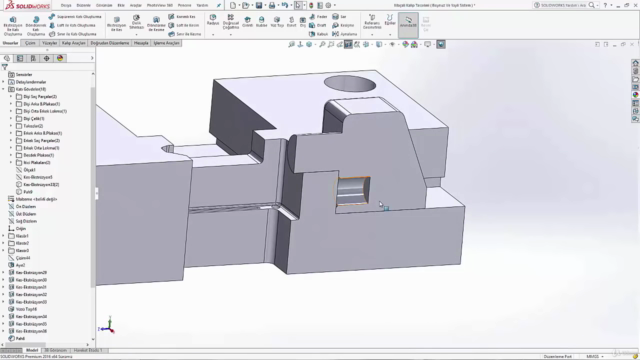
Task: Collapse the Katı Gövdeler(18) folder
Action: coord(3,89)
